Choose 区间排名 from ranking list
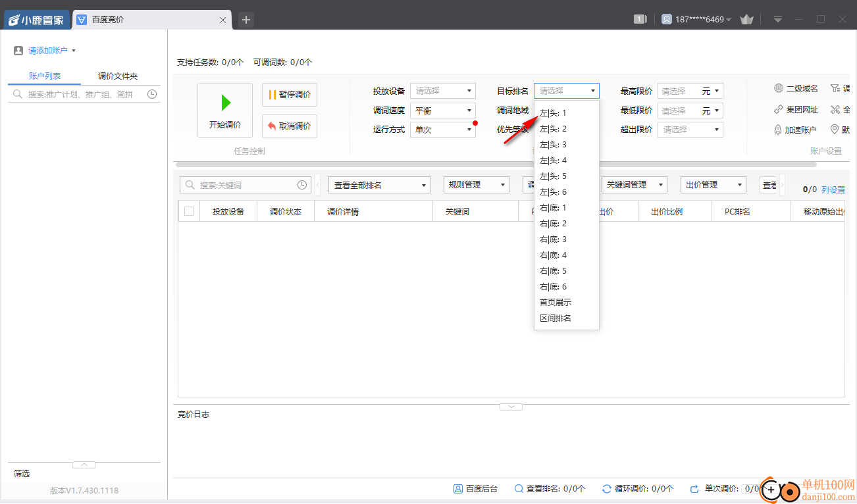857x504 pixels. click(x=567, y=318)
